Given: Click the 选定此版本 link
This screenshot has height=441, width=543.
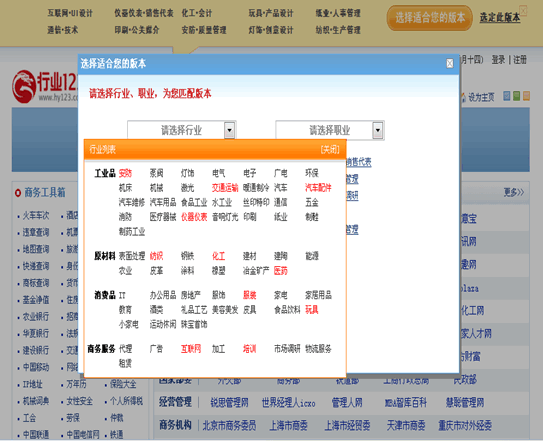Looking at the screenshot, I should click(500, 18).
